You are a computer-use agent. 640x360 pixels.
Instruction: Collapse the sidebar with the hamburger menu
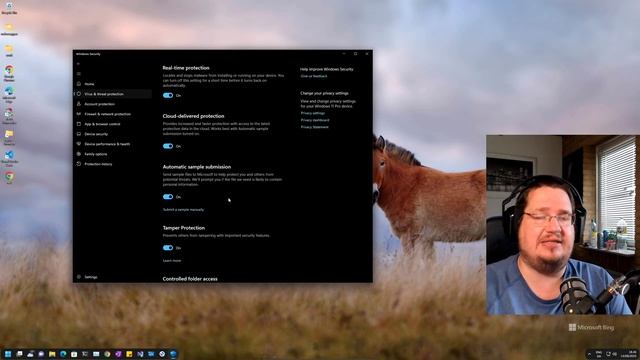[79, 74]
